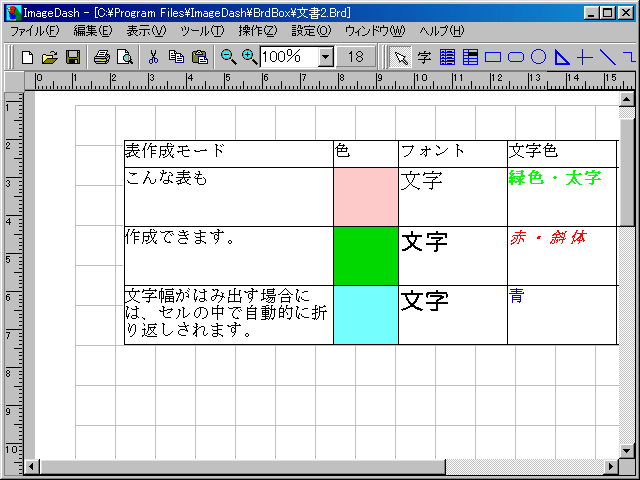Click the green colored table cell

pos(366,256)
